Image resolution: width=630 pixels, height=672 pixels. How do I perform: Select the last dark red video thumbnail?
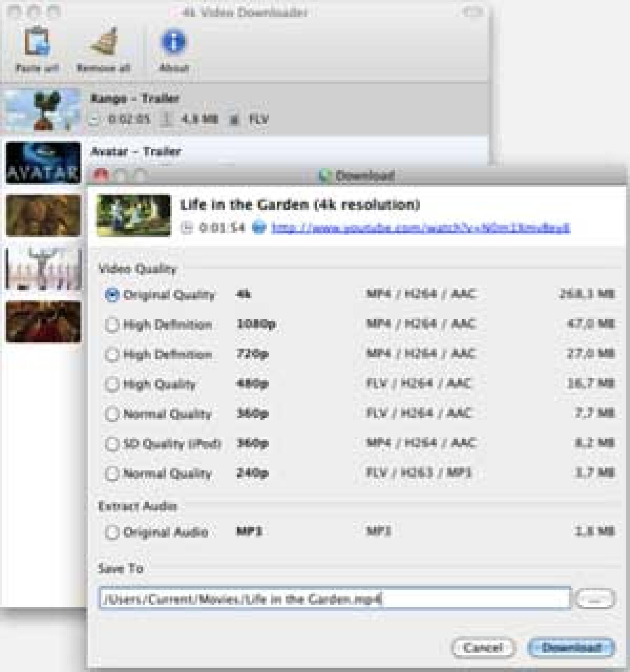point(44,322)
